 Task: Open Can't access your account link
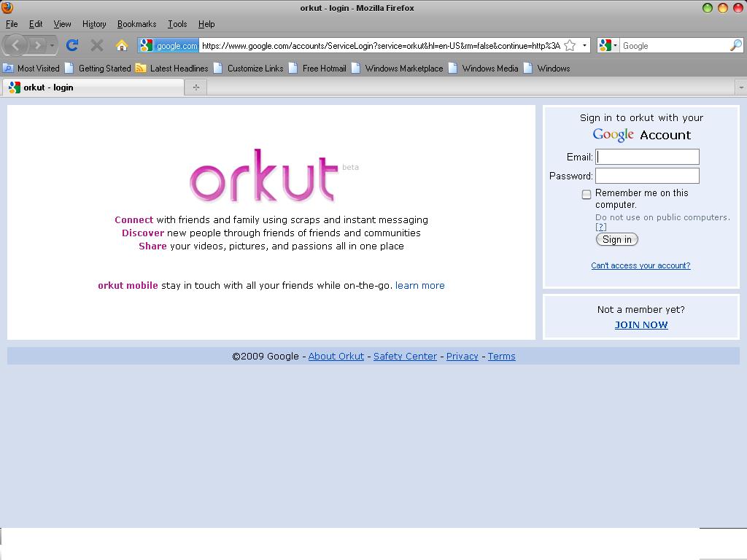pyautogui.click(x=640, y=265)
